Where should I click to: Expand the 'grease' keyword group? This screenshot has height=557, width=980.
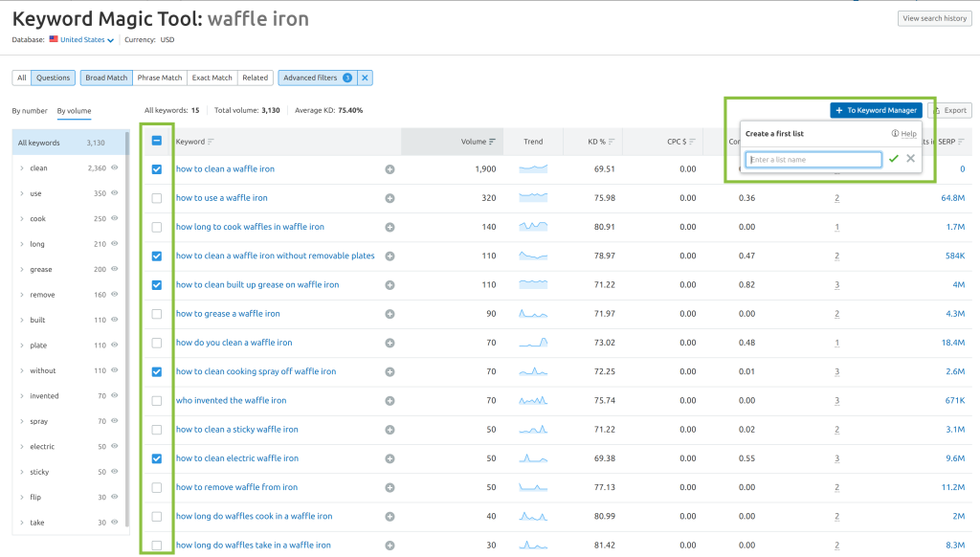[22, 270]
